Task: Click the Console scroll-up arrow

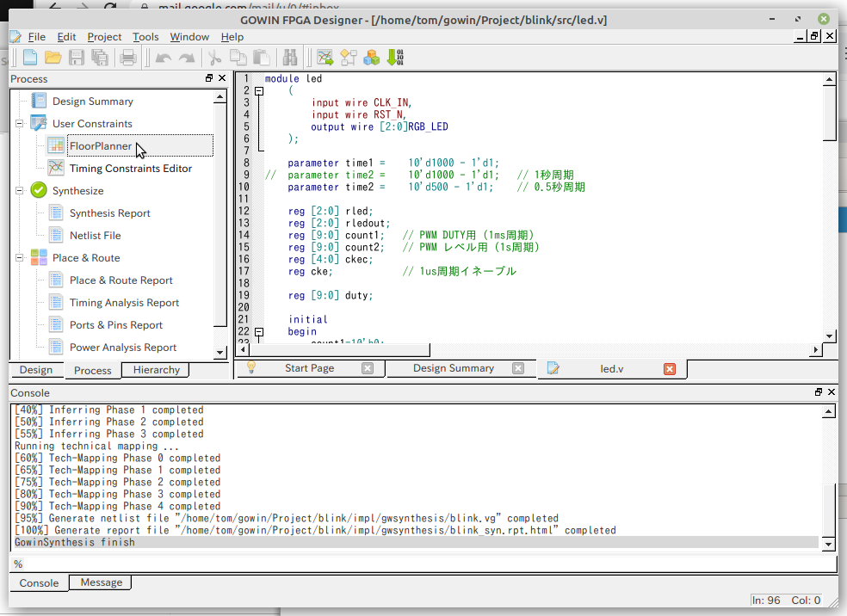Action: click(x=829, y=412)
